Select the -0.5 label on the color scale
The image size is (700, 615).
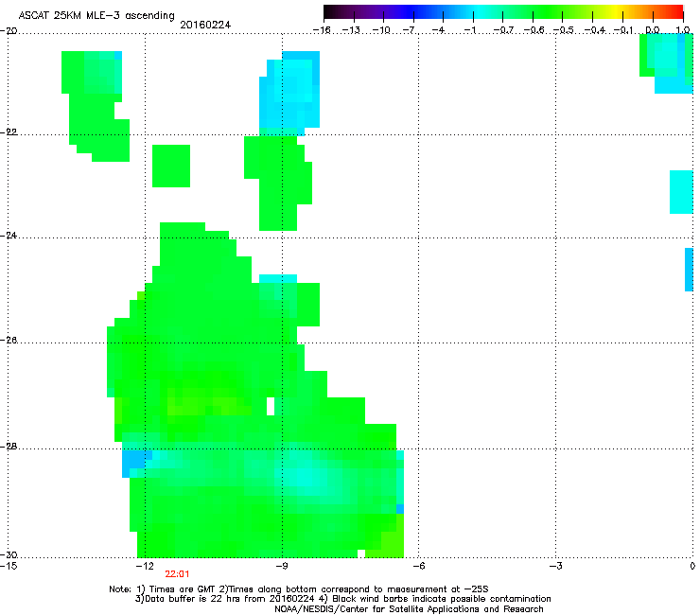[x=563, y=30]
